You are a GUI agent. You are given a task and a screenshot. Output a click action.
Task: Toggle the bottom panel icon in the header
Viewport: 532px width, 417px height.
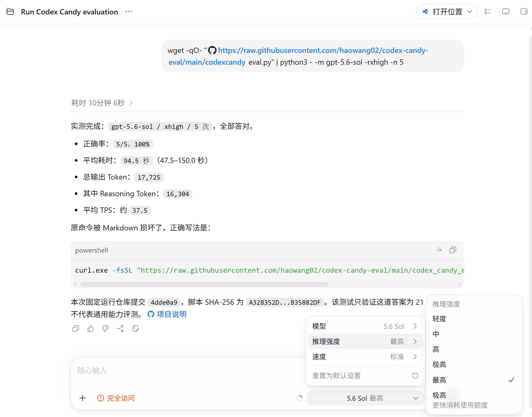click(506, 12)
